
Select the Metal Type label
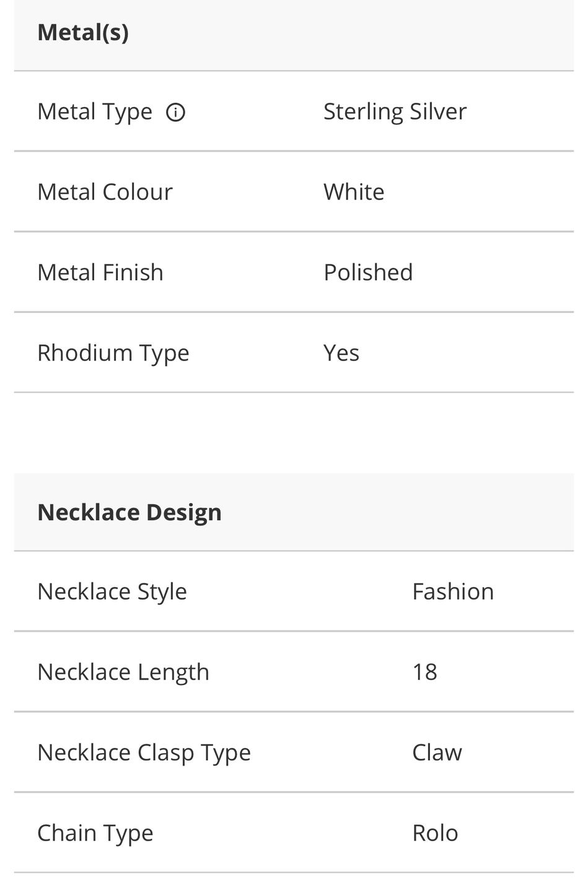coord(95,111)
